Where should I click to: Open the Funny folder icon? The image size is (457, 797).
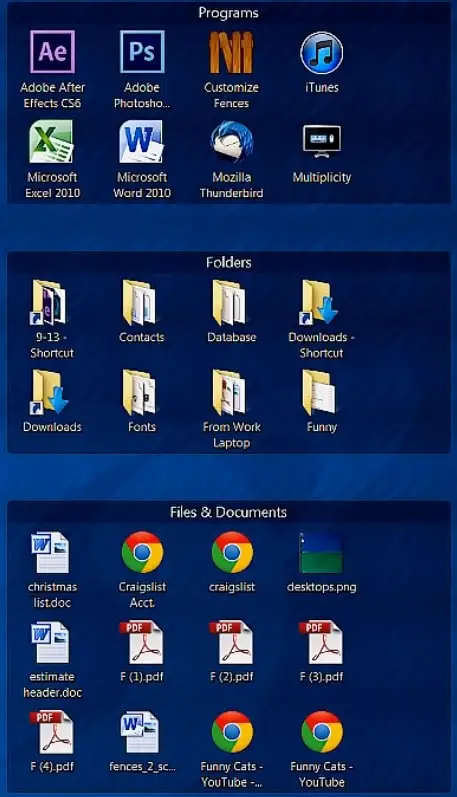(319, 392)
